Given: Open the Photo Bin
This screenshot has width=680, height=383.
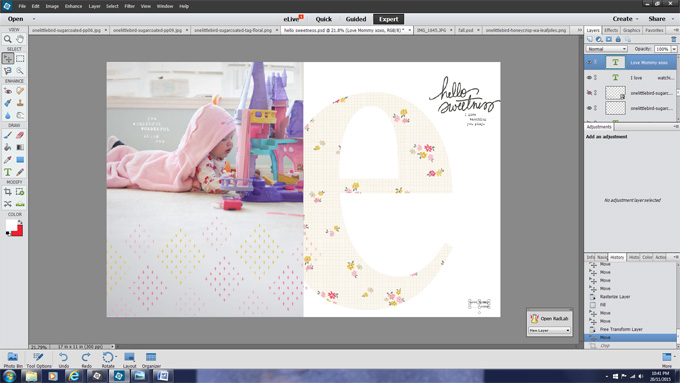Looking at the screenshot, I should [x=13, y=360].
